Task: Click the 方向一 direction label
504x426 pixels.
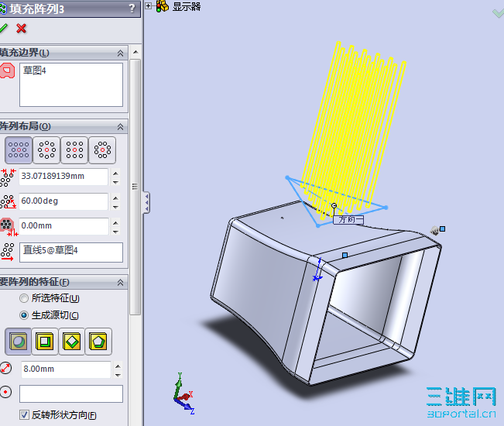Action: click(348, 220)
